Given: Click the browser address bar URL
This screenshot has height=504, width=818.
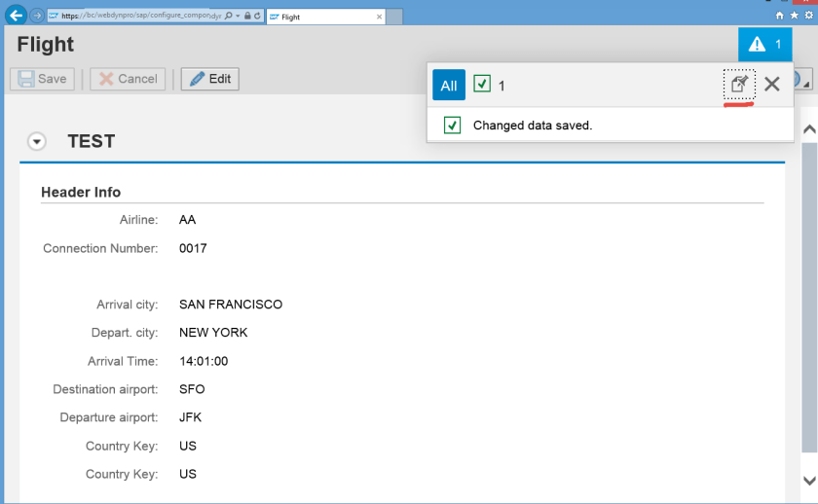Looking at the screenshot, I should tap(136, 17).
